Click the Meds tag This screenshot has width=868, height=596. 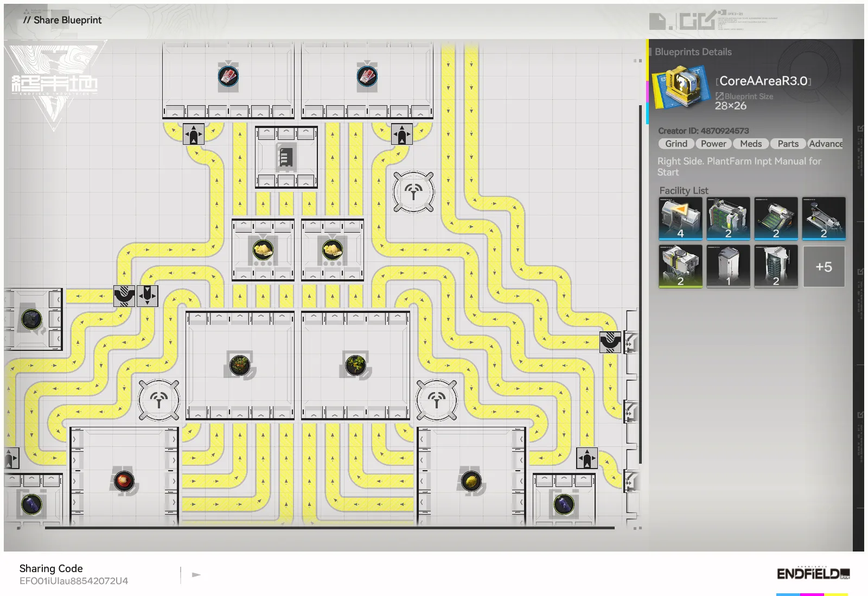[x=751, y=144]
